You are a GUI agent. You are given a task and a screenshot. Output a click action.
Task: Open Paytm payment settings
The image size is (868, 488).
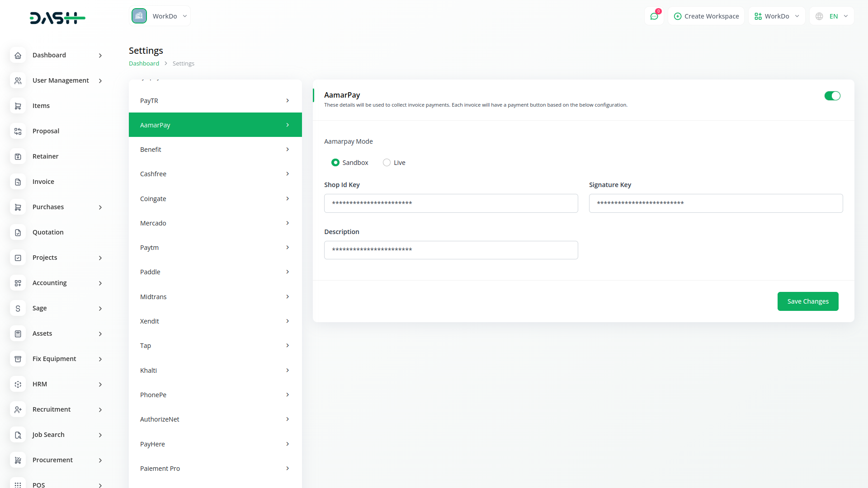tap(215, 248)
